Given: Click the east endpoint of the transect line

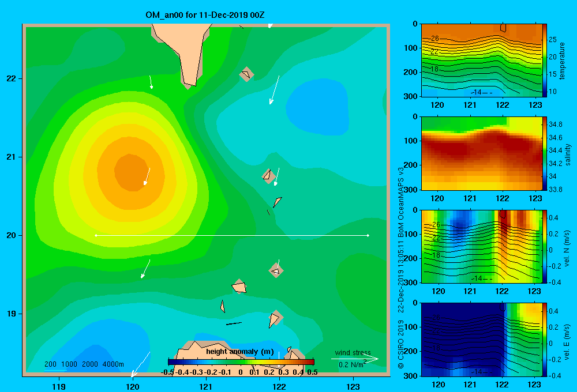Looking at the screenshot, I should tap(368, 235).
